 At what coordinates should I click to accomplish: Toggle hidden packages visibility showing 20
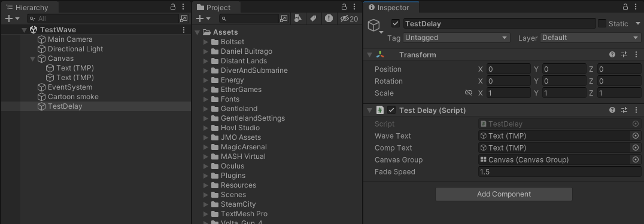point(349,19)
